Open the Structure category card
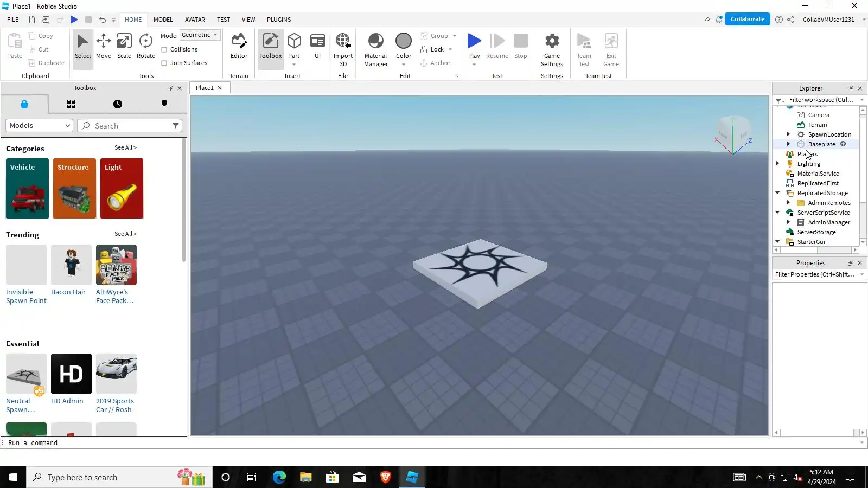Screen dimensions: 868x488 (74, 189)
